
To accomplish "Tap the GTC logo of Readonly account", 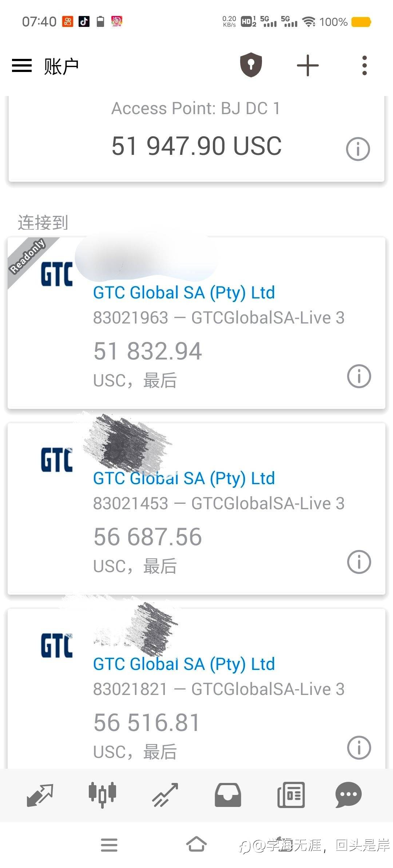I will 57,274.
